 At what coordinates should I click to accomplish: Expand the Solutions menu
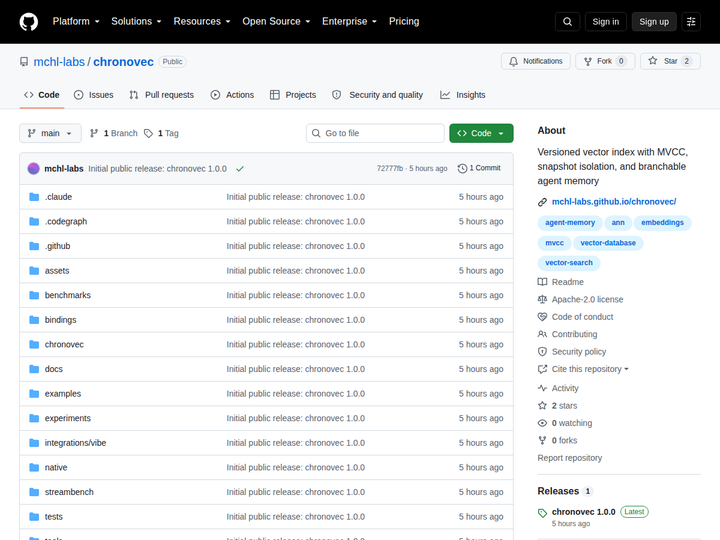(136, 22)
